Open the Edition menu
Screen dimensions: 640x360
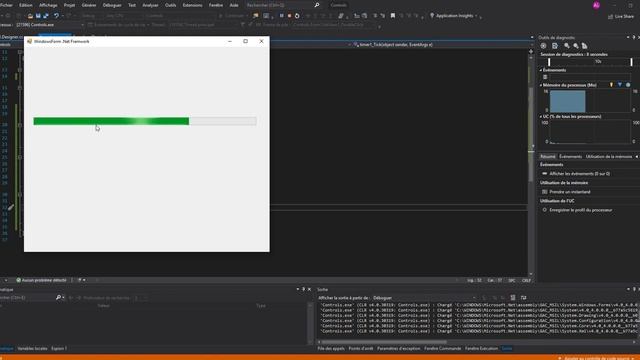tap(26, 5)
